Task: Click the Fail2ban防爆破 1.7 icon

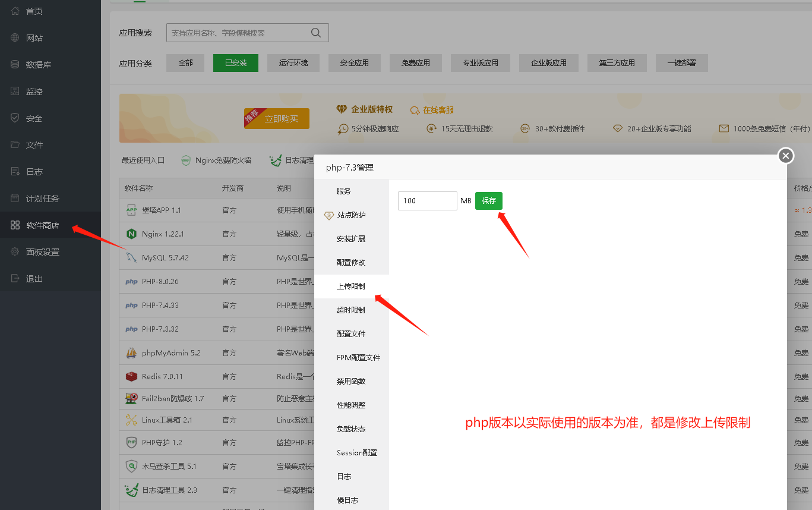Action: [x=131, y=398]
